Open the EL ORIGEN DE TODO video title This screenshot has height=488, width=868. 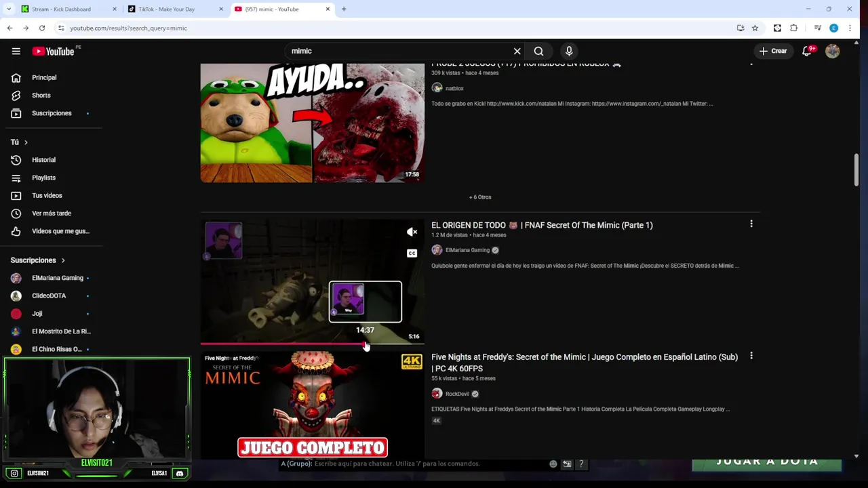(x=542, y=225)
